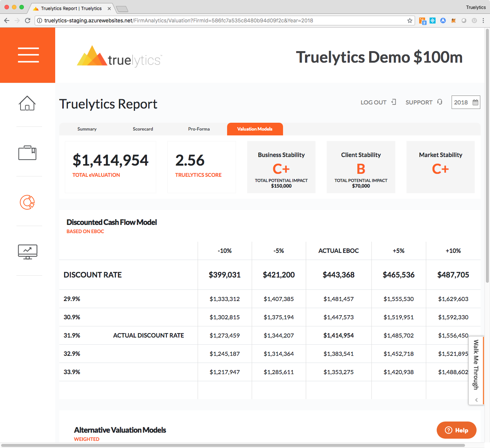Click the vertical page scrollbar
The height and width of the screenshot is (448, 490).
(x=487, y=156)
